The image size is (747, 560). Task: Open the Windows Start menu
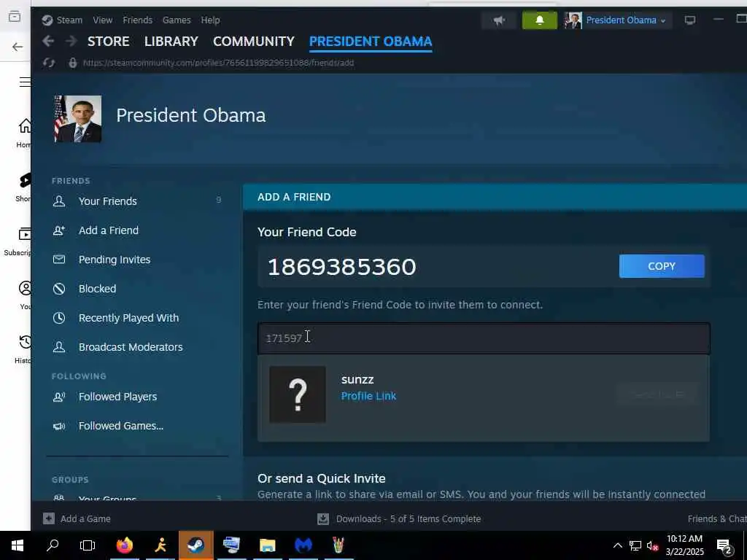point(18,545)
